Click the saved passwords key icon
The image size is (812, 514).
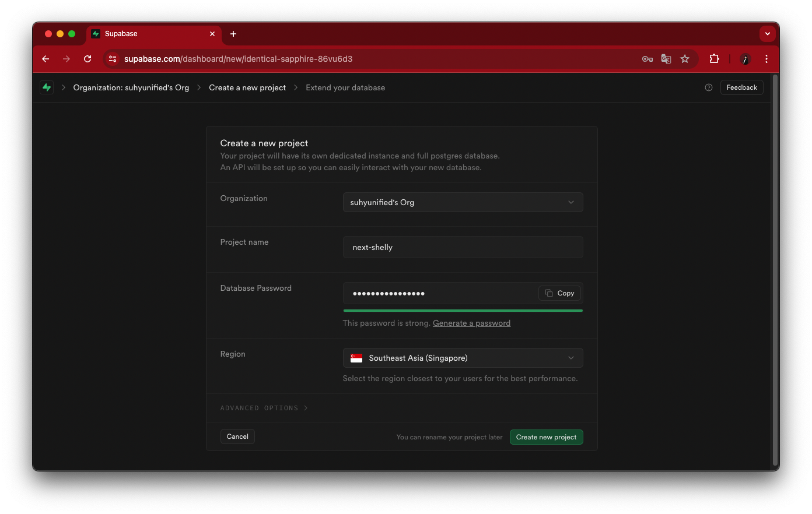tap(647, 59)
